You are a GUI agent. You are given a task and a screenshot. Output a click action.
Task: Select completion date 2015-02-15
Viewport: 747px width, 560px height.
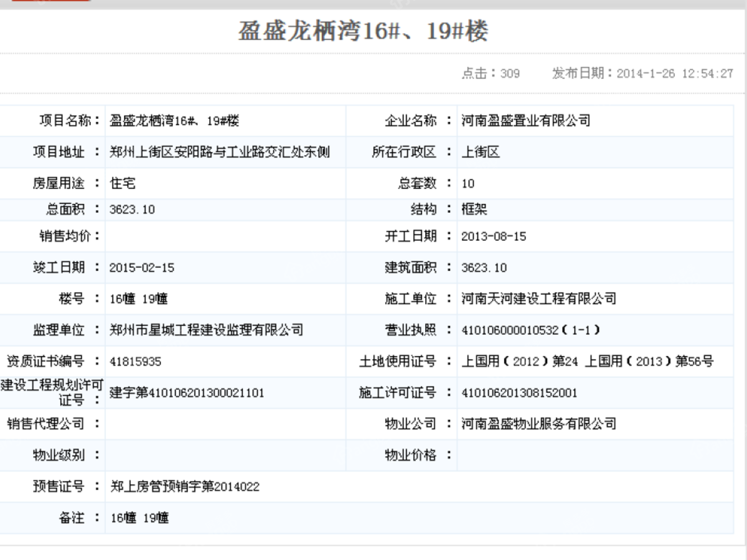pos(142,268)
